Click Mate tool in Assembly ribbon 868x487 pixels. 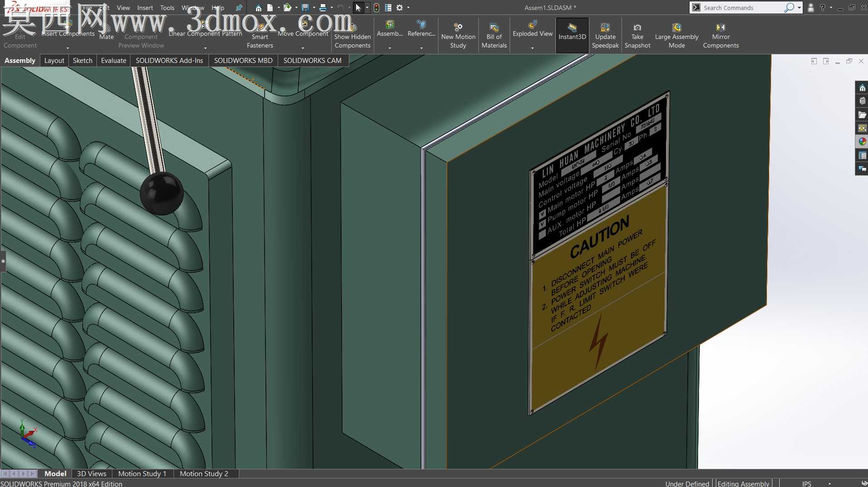(x=106, y=32)
